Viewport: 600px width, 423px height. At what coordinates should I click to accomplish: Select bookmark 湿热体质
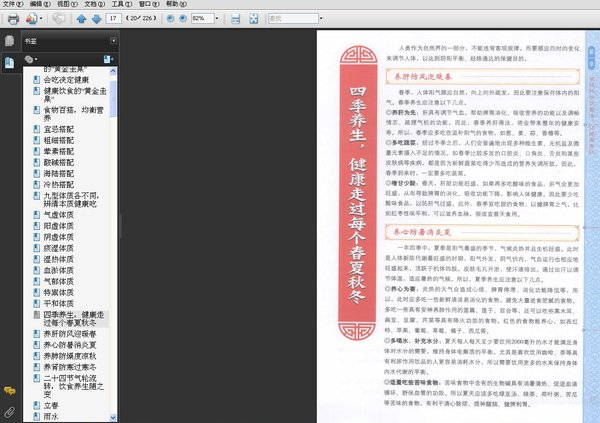pyautogui.click(x=59, y=259)
